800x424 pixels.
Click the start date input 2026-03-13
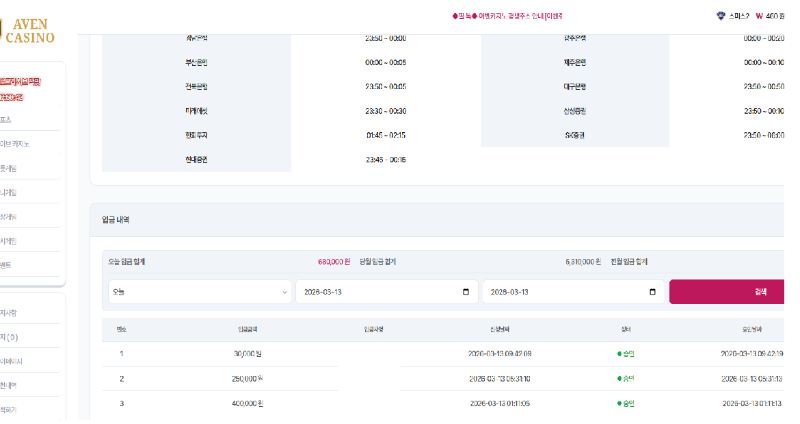pos(380,292)
